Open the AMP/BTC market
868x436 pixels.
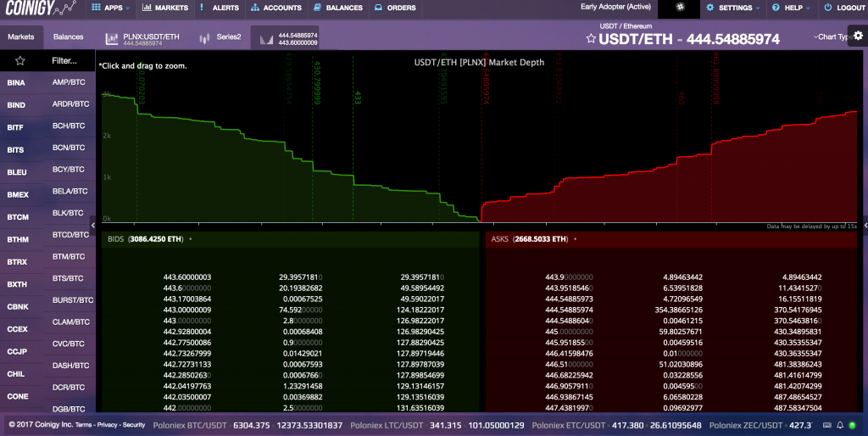coord(69,82)
